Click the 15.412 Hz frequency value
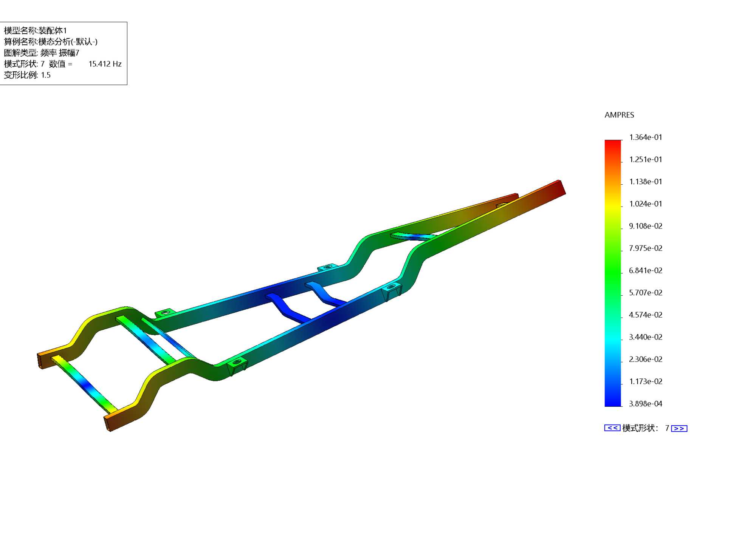 click(105, 64)
